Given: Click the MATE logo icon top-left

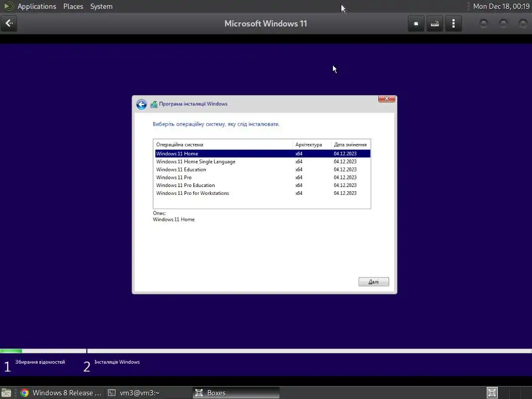Looking at the screenshot, I should pos(8,6).
